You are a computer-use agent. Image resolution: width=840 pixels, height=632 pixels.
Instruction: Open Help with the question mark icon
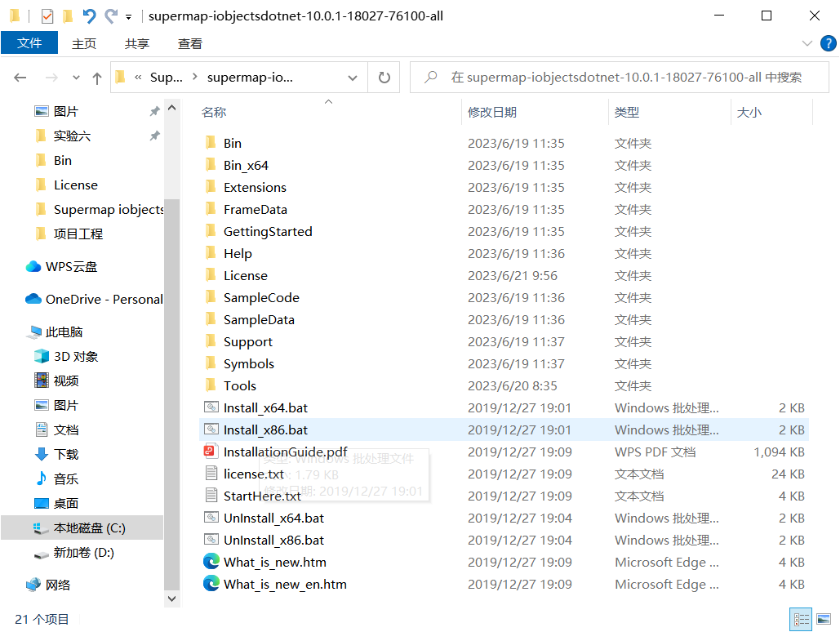click(829, 43)
